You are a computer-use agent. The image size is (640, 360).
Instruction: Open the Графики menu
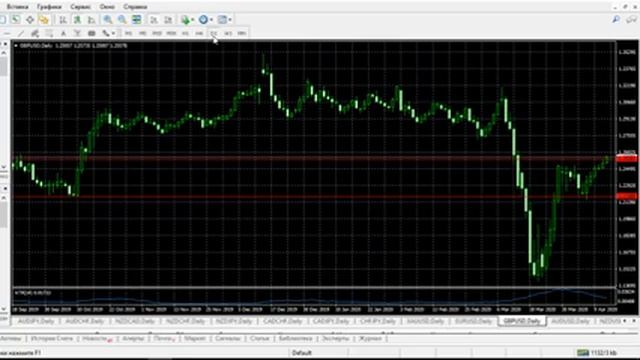[x=49, y=7]
